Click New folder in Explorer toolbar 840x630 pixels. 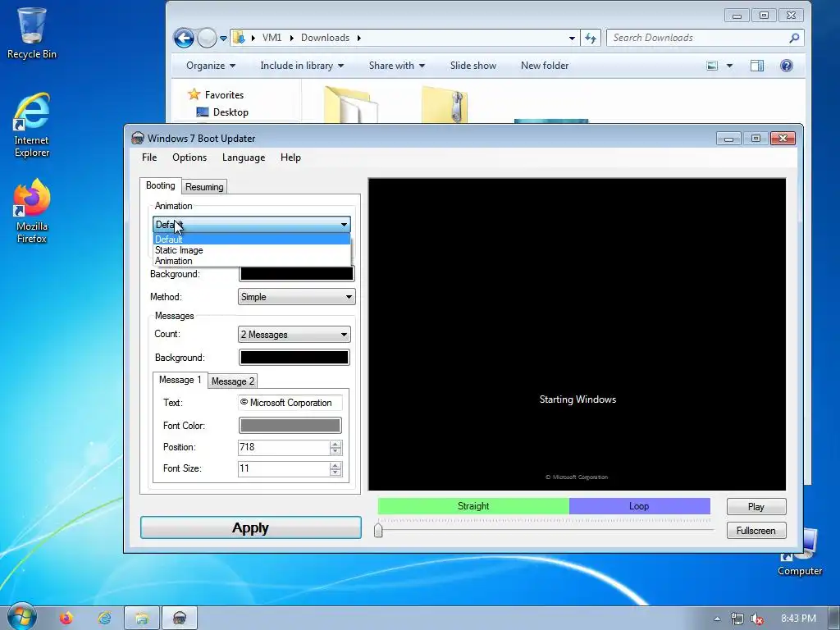click(x=545, y=66)
